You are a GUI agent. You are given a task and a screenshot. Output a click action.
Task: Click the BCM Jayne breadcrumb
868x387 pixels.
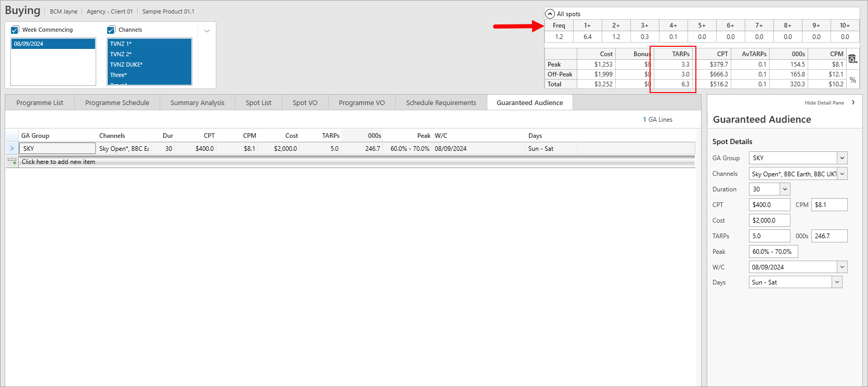[x=63, y=11]
